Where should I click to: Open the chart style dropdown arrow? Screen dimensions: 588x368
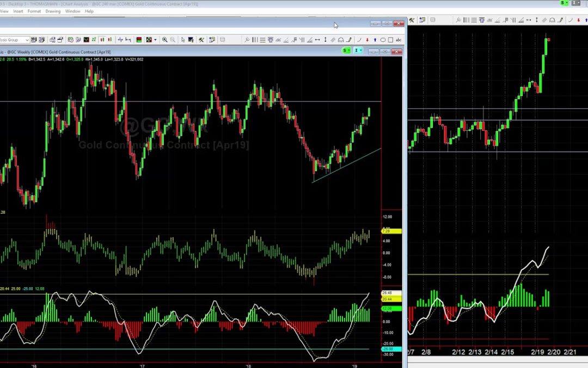(155, 39)
